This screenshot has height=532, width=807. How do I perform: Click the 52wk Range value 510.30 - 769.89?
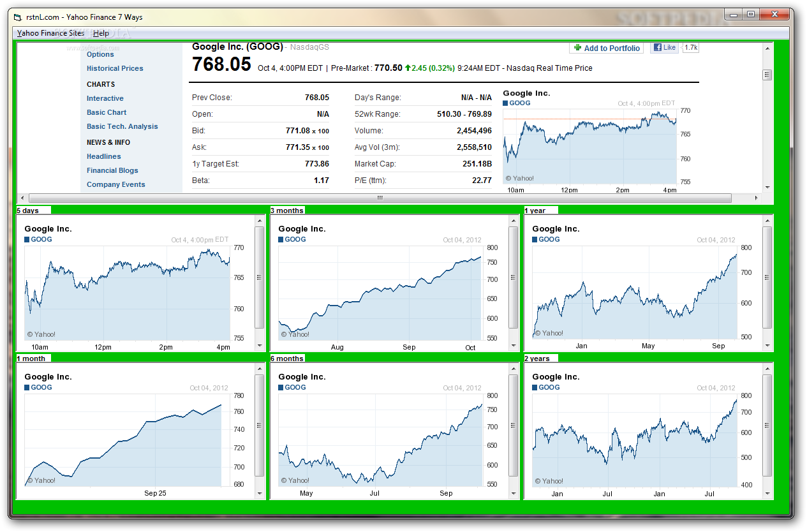464,114
